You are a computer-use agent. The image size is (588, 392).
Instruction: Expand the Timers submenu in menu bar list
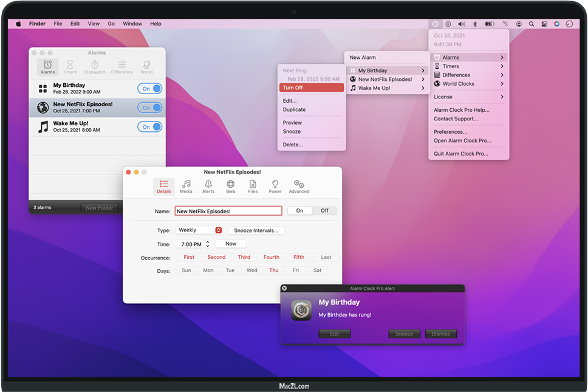click(x=468, y=66)
